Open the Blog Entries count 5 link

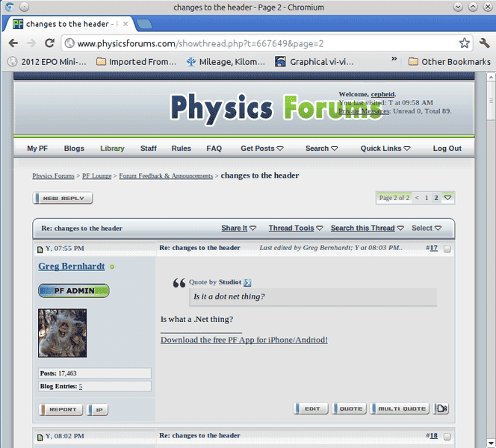(x=81, y=386)
